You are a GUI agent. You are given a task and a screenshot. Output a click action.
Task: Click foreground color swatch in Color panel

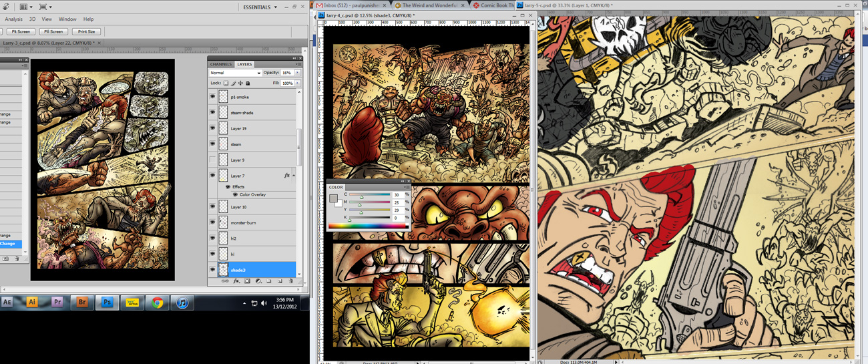coord(333,198)
